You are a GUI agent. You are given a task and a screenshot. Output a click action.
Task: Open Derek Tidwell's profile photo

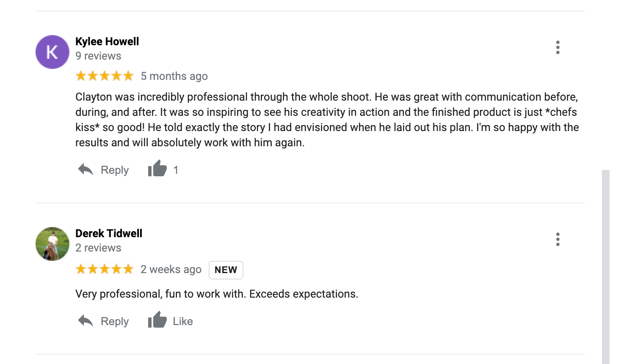tap(52, 244)
